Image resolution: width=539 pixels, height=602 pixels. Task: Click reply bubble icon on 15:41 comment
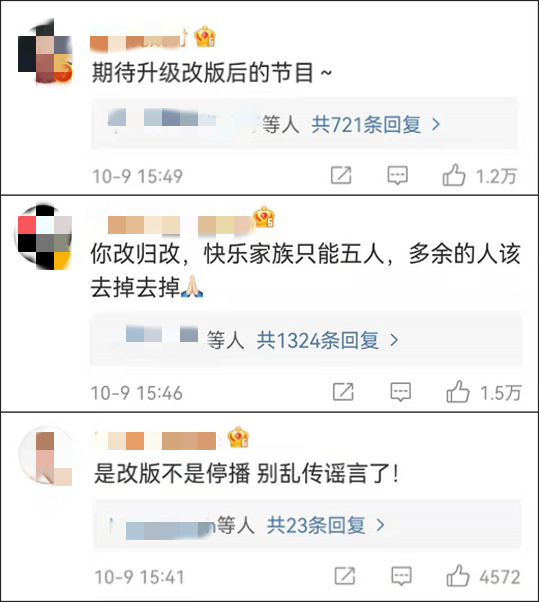coord(402,576)
